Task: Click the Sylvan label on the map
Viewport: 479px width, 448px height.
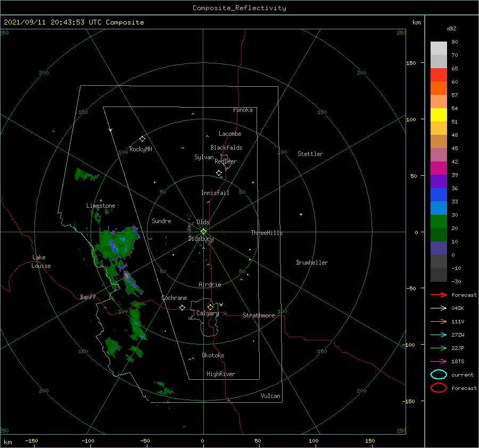Action: point(204,157)
